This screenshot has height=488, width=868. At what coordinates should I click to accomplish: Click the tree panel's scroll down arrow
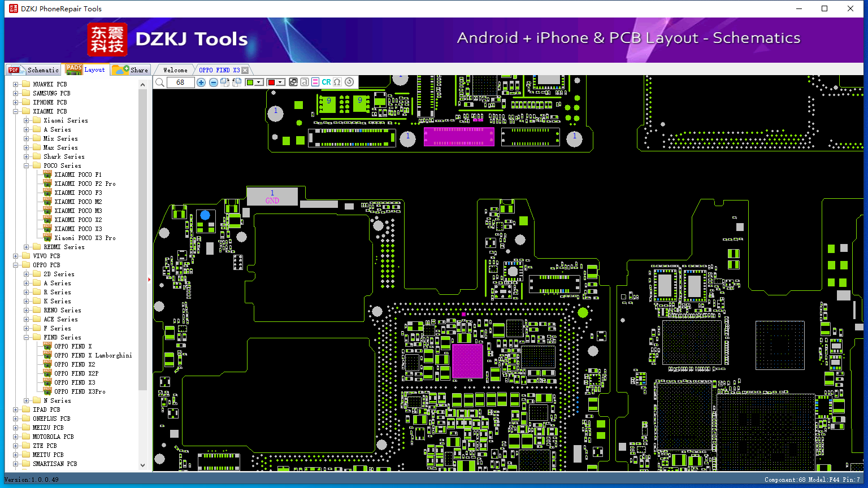click(x=142, y=465)
